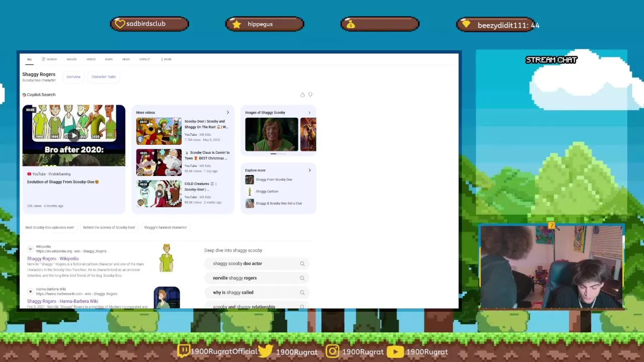Click the Copilot Search logo icon
Viewport: 644px width, 362px height.
(24, 95)
